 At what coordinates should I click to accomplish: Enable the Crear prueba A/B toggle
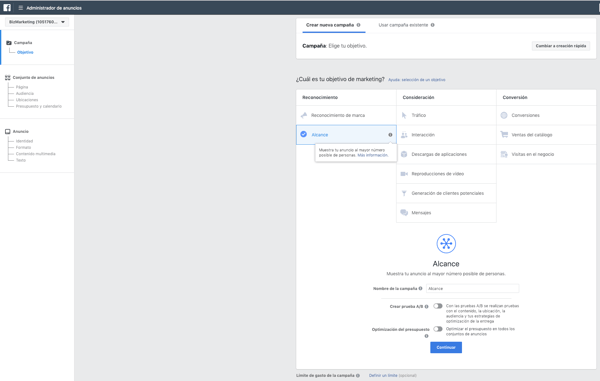tap(438, 306)
